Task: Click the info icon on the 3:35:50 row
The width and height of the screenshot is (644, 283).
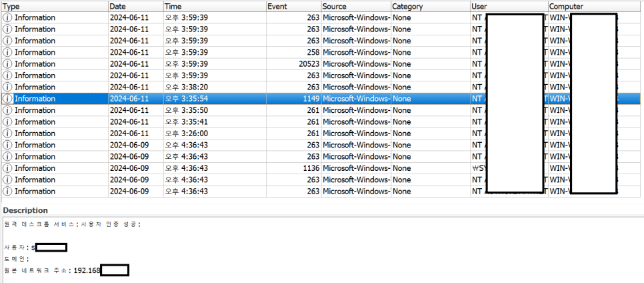Action: (x=7, y=110)
